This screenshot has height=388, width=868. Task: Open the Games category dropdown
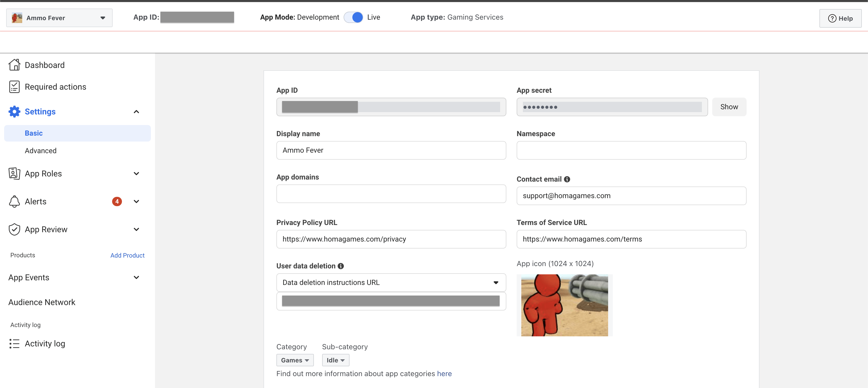click(x=295, y=360)
